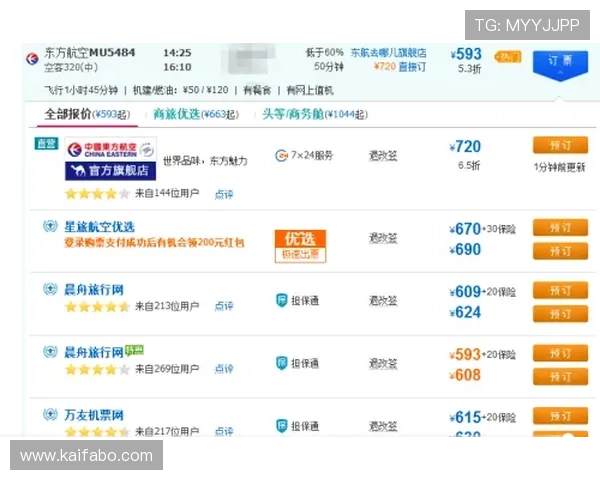Click the 优选 极速出票 badge
The height and width of the screenshot is (480, 600).
(x=300, y=246)
